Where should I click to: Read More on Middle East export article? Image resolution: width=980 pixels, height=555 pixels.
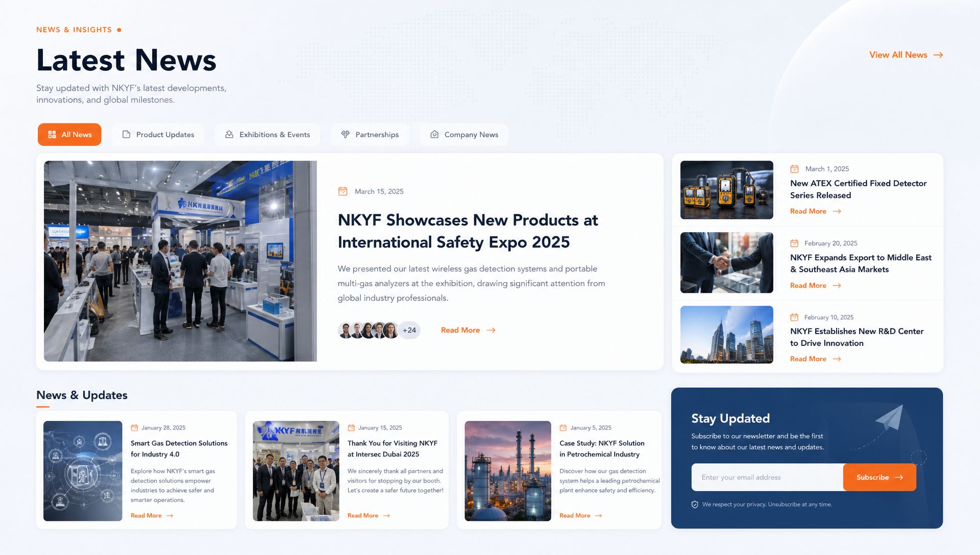(808, 286)
